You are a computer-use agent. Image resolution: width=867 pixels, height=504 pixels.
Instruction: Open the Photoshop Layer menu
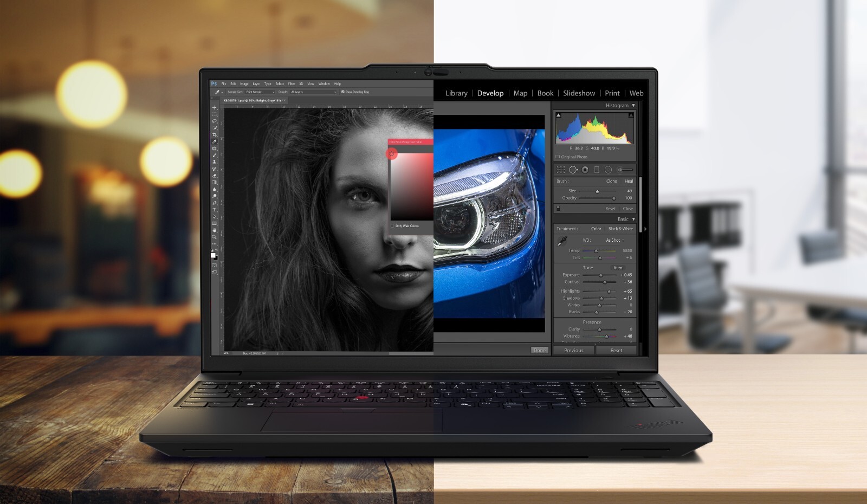pos(256,84)
